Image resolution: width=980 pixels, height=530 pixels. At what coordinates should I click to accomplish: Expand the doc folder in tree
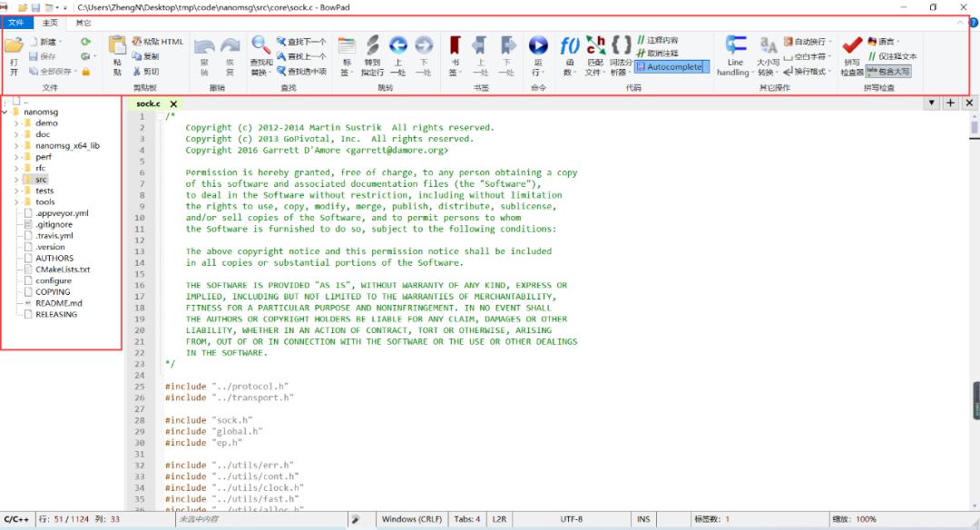[16, 134]
